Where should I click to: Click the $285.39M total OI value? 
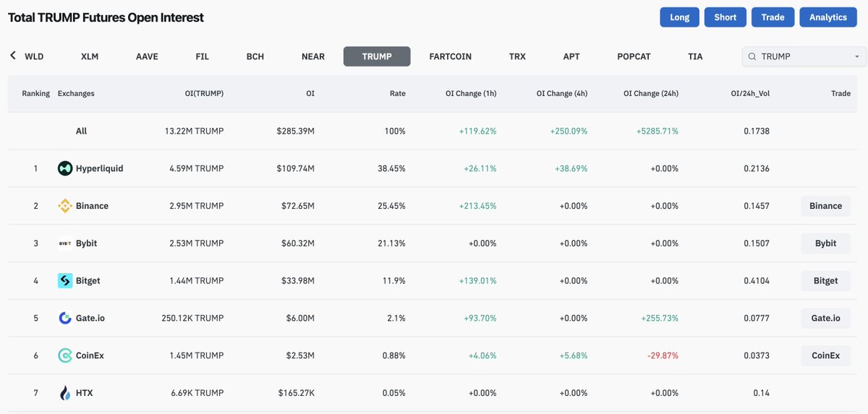point(295,131)
